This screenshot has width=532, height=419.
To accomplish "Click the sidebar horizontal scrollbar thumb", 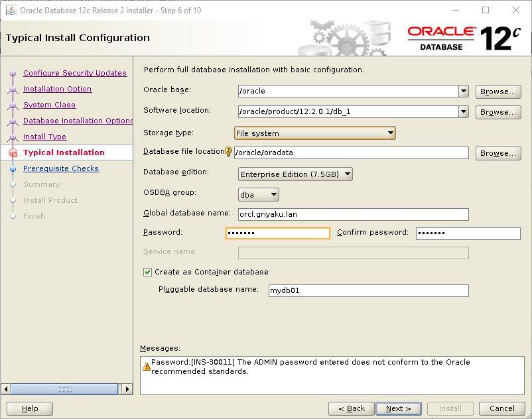I will (64, 389).
